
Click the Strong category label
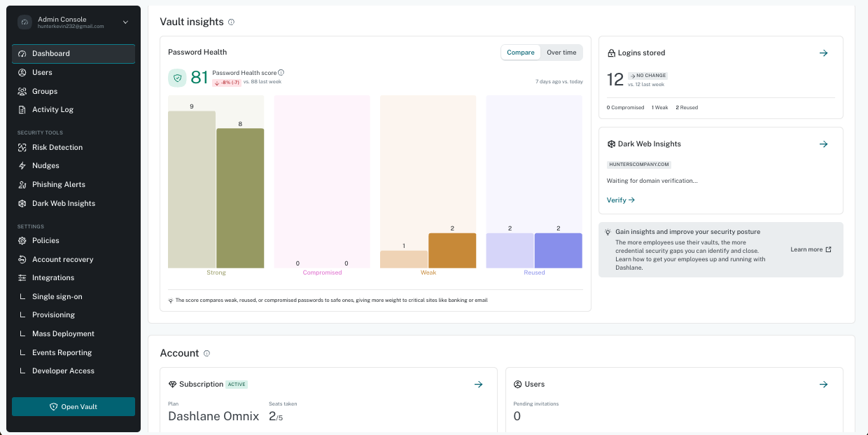click(216, 272)
